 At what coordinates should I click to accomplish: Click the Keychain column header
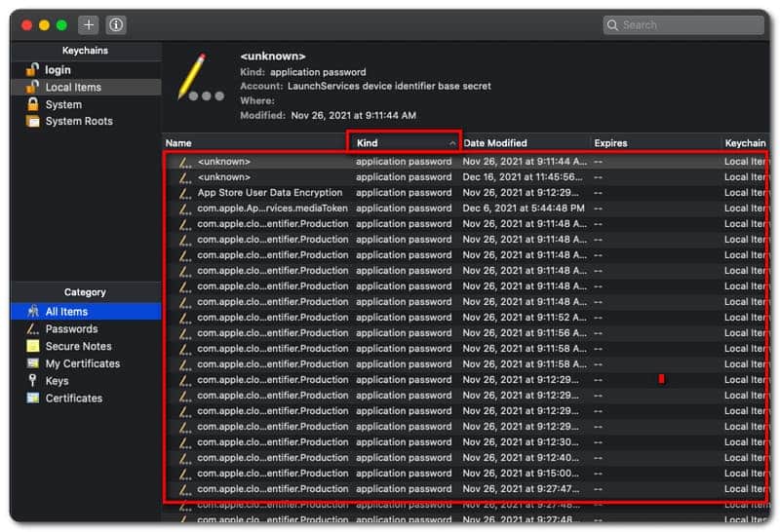click(745, 143)
